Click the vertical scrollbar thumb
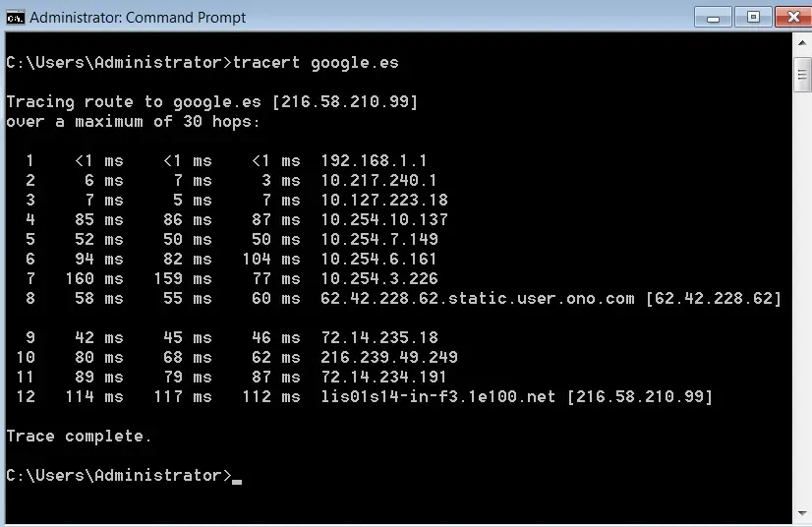Screen dimensions: 812x527 click(802, 75)
